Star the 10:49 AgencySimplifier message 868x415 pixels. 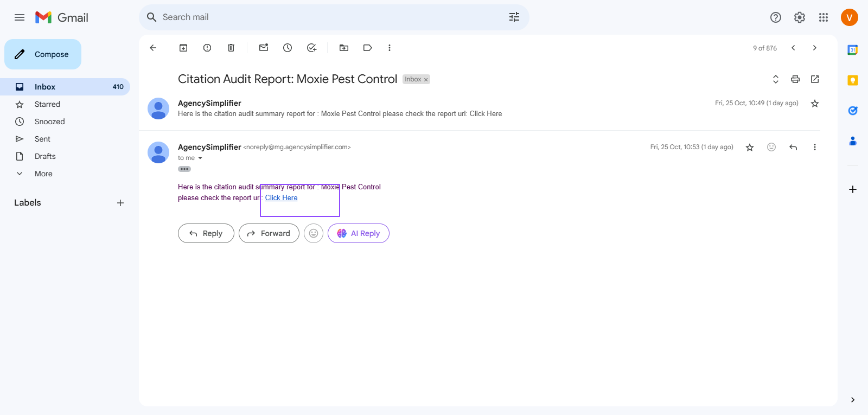pyautogui.click(x=815, y=104)
